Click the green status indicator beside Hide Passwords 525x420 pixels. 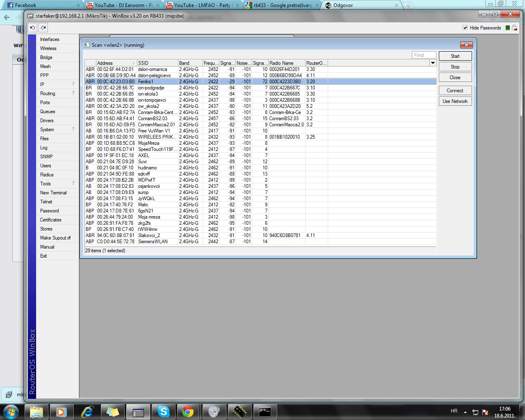pyautogui.click(x=508, y=27)
